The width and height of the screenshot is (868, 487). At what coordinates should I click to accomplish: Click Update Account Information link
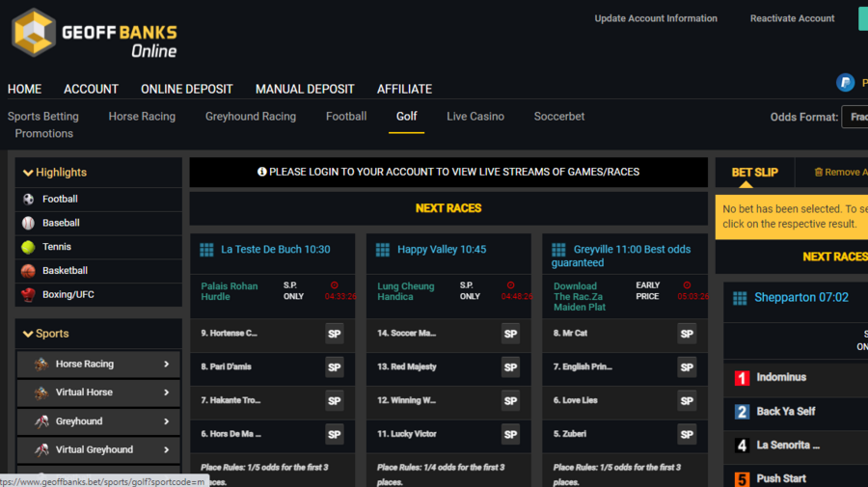coord(656,18)
